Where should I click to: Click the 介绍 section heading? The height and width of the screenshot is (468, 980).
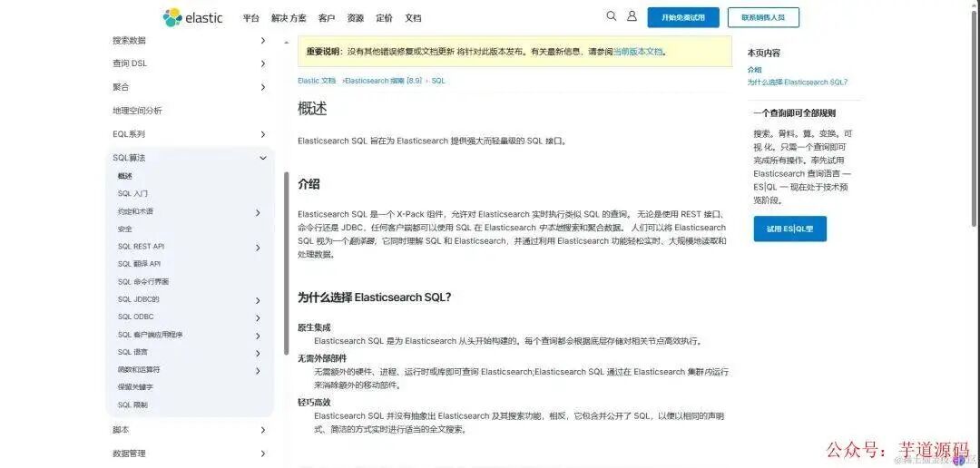tap(309, 184)
